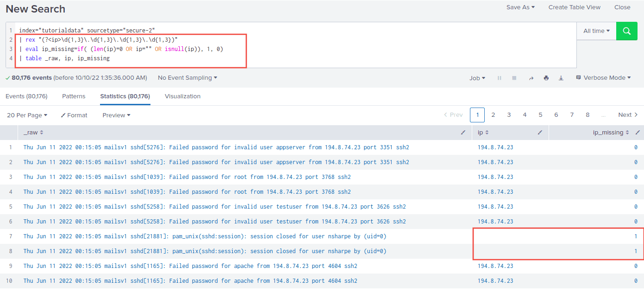This screenshot has width=644, height=293.
Task: Open the Patterns tab
Action: [73, 96]
